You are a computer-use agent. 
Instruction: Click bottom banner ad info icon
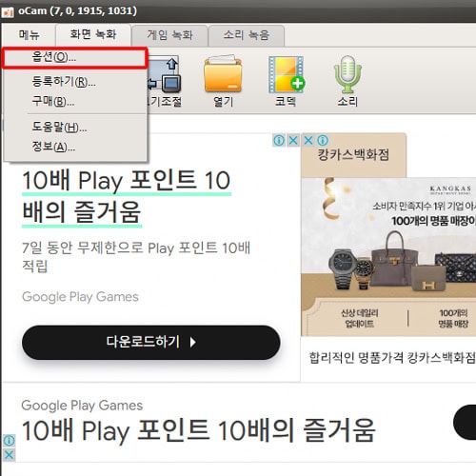(x=9, y=441)
